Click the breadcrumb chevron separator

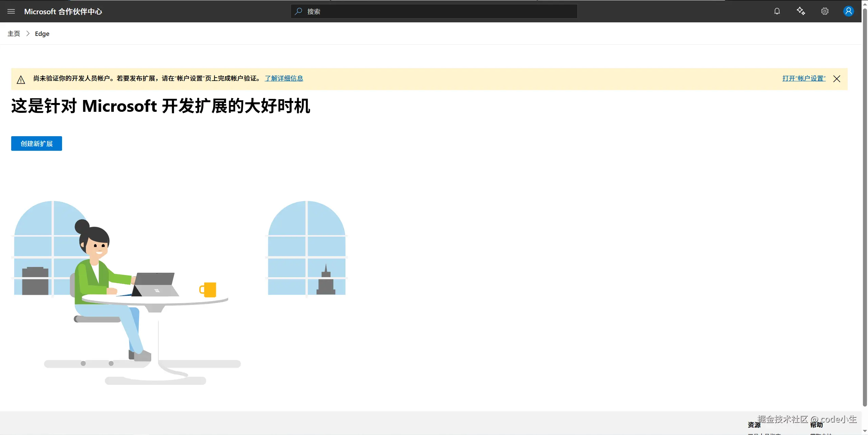tap(28, 34)
